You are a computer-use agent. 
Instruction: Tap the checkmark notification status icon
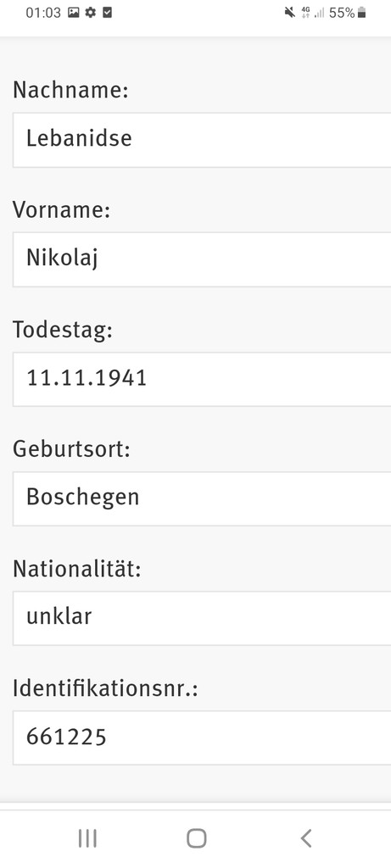click(108, 12)
